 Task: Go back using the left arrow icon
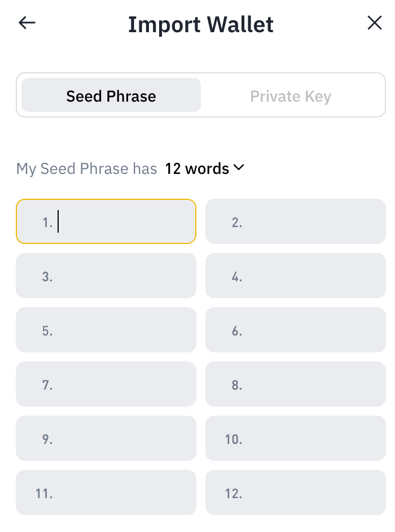27,23
